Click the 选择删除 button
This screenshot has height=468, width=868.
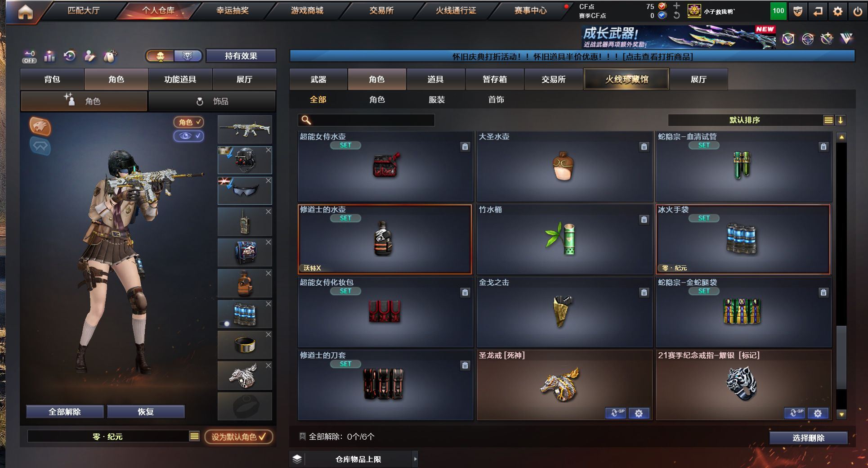[808, 438]
